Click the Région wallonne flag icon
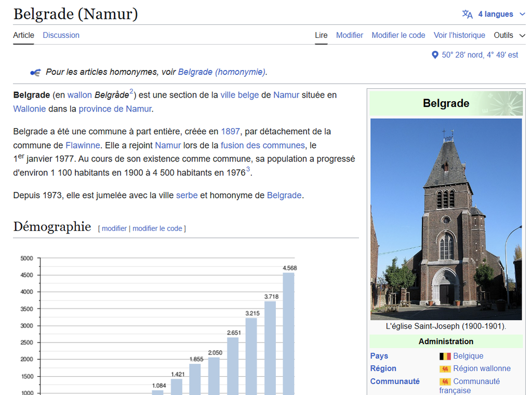This screenshot has height=395, width=532. 445,369
